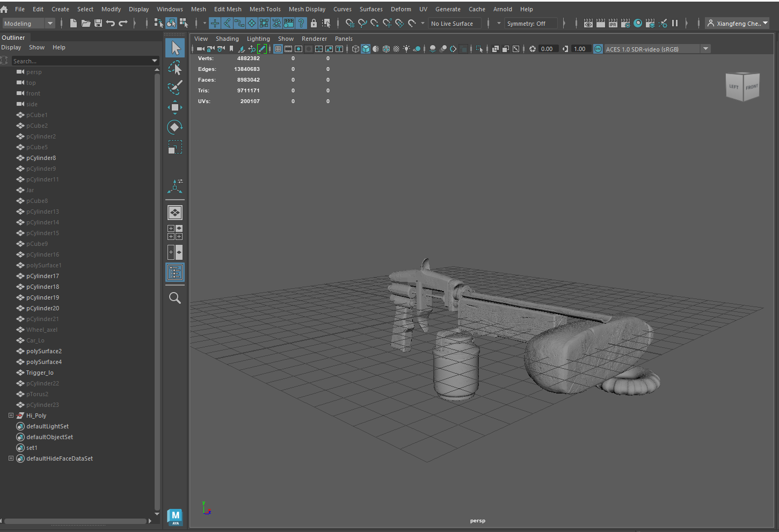Pause viewport evaluation with the pause icon
This screenshot has height=532, width=779.
(675, 23)
